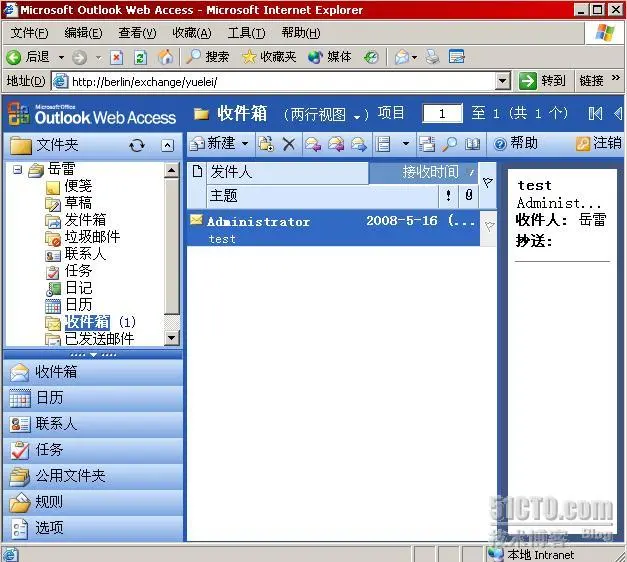This screenshot has height=562, width=627.
Task: Collapse the 文件夹 folder pane
Action: click(x=167, y=145)
